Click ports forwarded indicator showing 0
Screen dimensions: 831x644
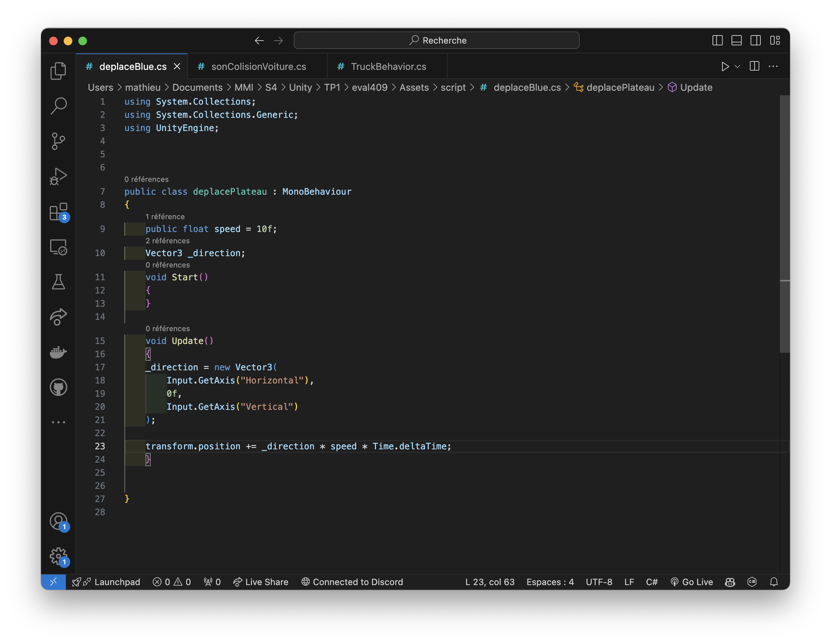click(x=212, y=582)
